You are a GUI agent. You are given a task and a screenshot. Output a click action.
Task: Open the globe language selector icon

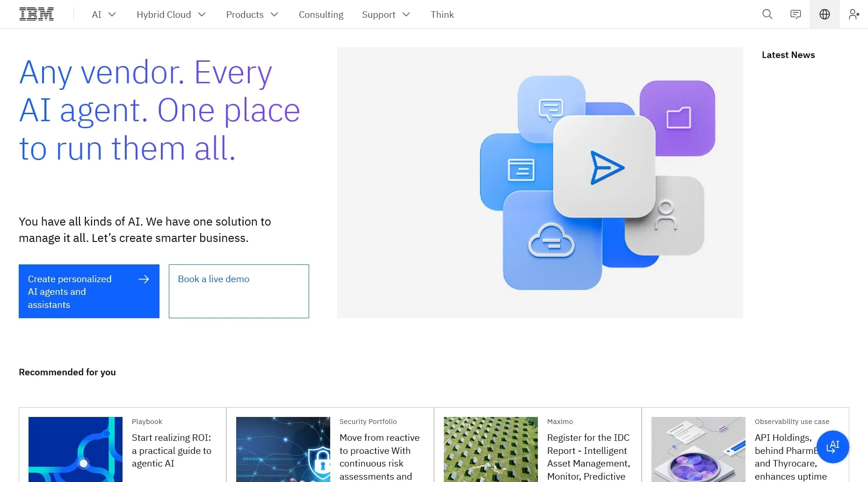pos(825,14)
